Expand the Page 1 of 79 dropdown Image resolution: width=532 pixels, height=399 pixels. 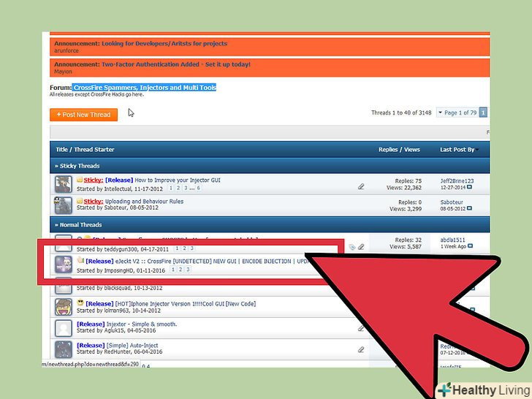(457, 113)
